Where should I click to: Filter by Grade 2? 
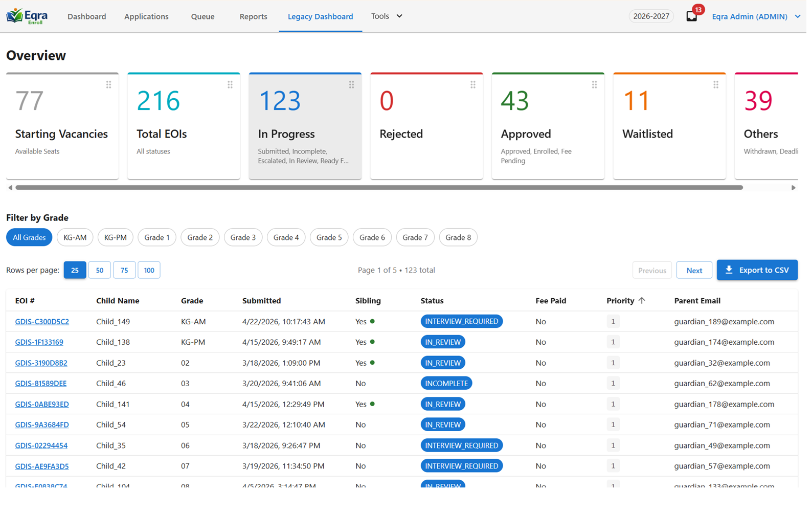click(200, 237)
